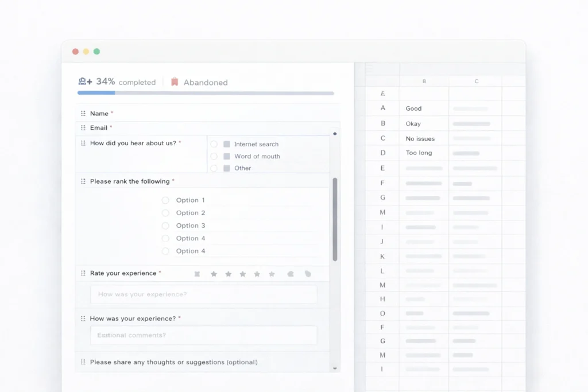Grab the drag handle beside Name field

pos(83,114)
